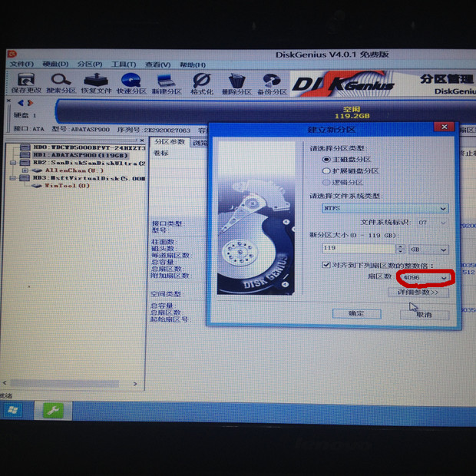Image resolution: width=476 pixels, height=476 pixels.
Task: Open the Quick Partition (快速分区) tool
Action: point(131,83)
